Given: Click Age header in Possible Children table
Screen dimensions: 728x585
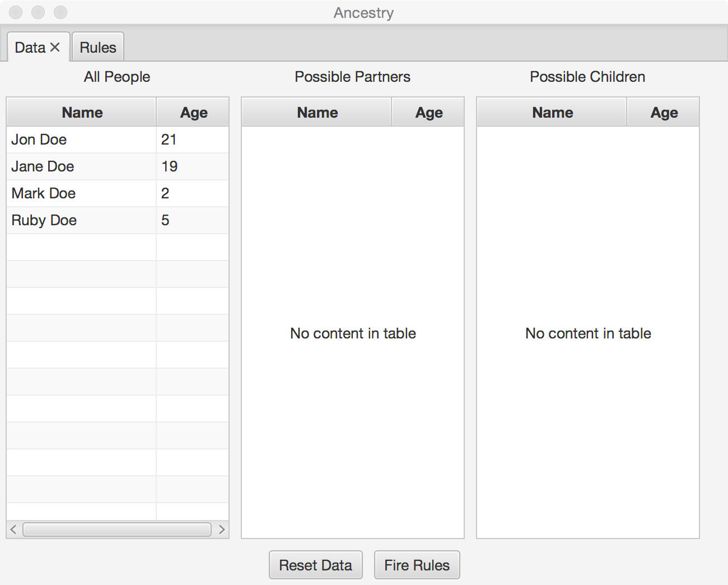Looking at the screenshot, I should coord(664,112).
